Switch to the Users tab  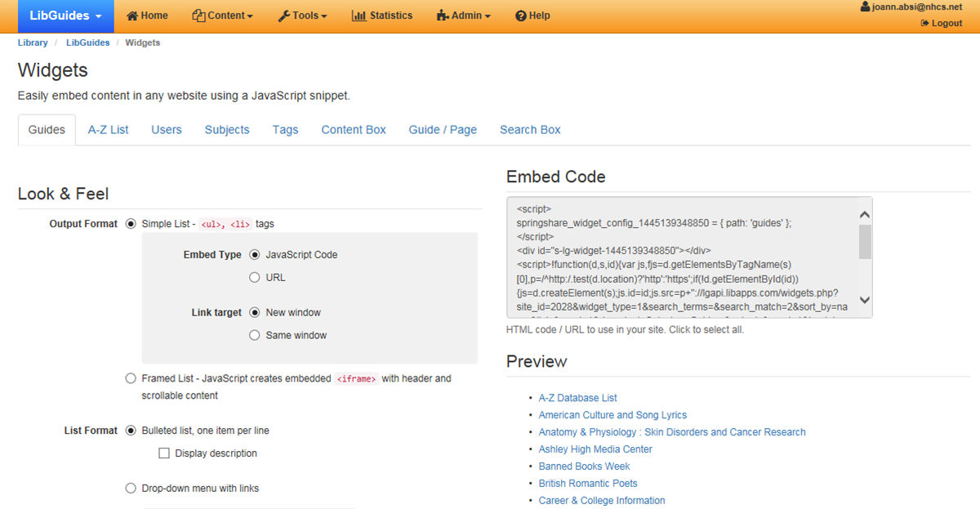point(167,129)
